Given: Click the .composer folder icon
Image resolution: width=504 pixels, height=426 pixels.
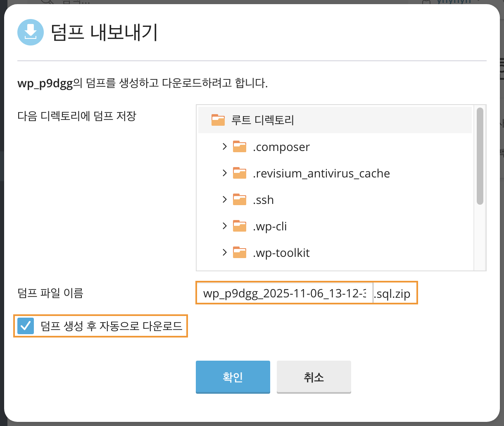Looking at the screenshot, I should pyautogui.click(x=240, y=147).
